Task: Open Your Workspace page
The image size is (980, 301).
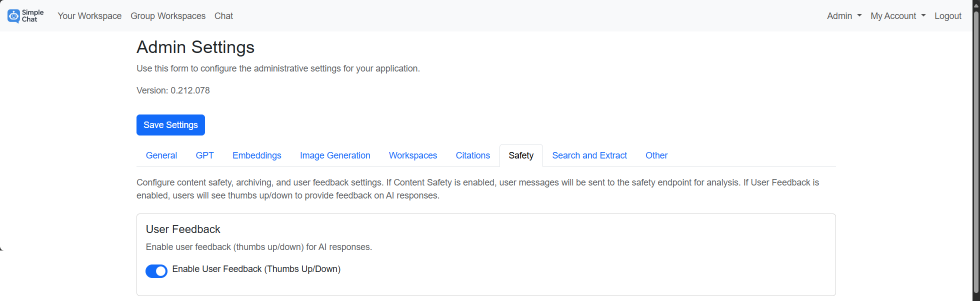Action: [x=89, y=16]
